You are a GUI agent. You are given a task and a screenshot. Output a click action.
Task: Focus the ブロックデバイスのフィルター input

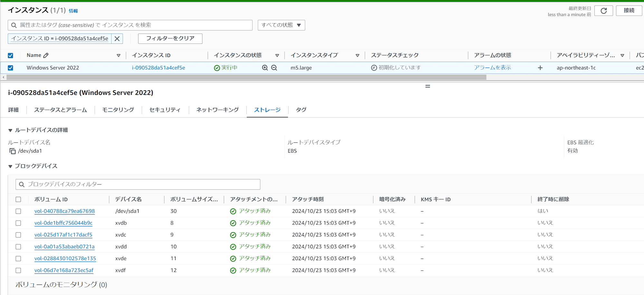point(138,185)
